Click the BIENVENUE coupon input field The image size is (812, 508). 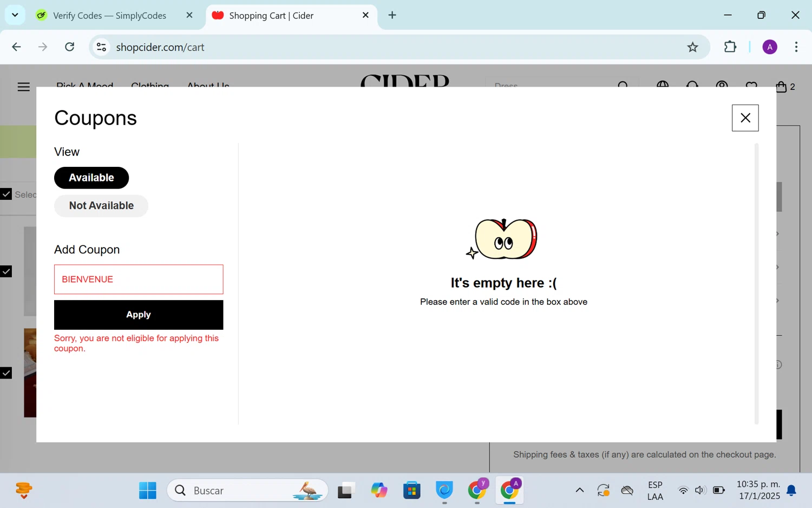coord(139,279)
